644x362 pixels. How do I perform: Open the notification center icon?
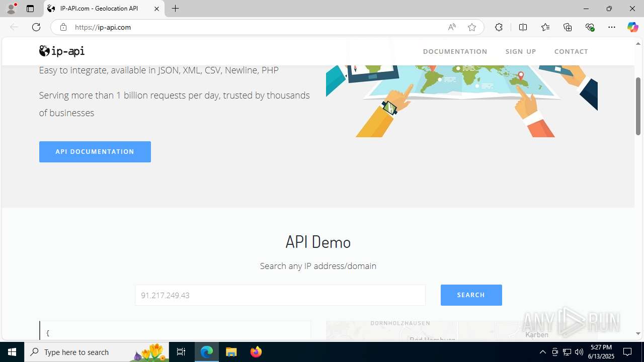click(x=628, y=352)
